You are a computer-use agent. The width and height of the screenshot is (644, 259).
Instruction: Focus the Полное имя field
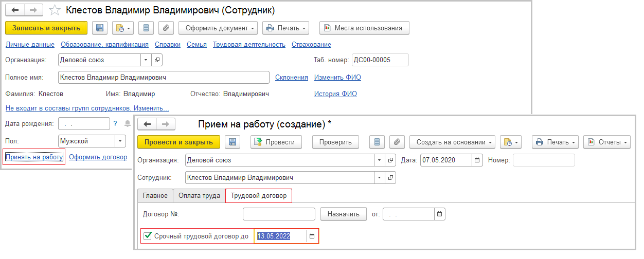tap(164, 77)
